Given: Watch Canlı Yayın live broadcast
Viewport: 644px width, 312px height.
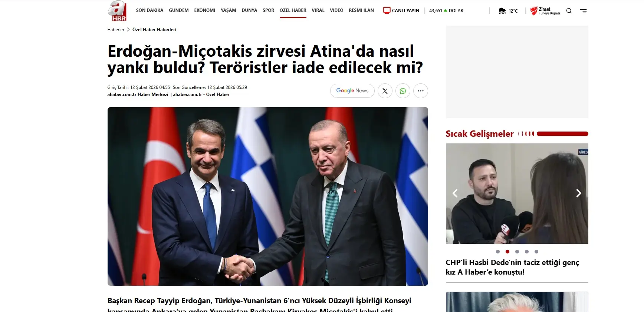Looking at the screenshot, I should click(x=401, y=10).
